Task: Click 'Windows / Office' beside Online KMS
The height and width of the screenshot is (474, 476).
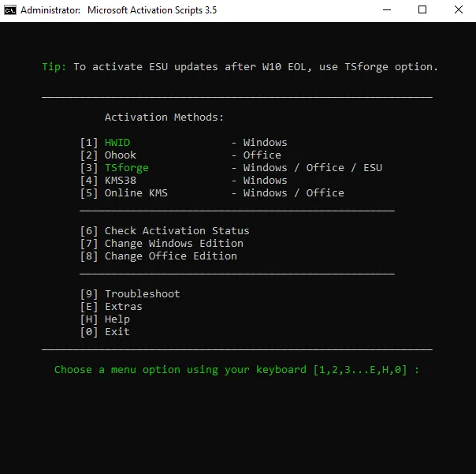Action: 293,193
